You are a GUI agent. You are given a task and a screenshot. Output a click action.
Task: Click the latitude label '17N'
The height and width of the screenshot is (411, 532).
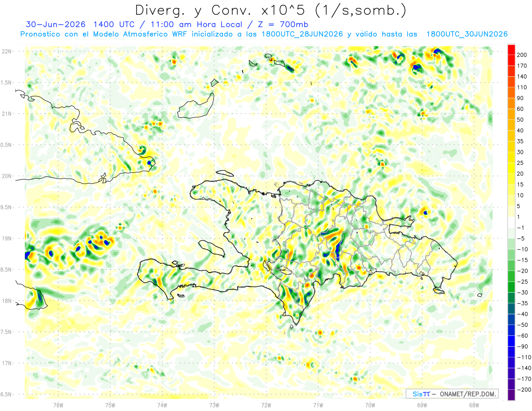[x=7, y=363]
